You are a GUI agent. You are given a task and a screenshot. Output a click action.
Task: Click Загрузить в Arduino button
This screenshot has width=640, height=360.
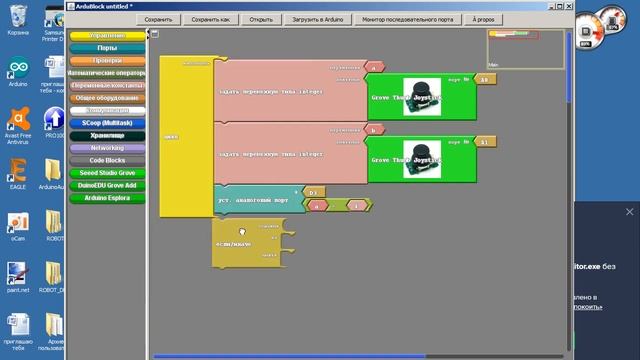pos(318,19)
